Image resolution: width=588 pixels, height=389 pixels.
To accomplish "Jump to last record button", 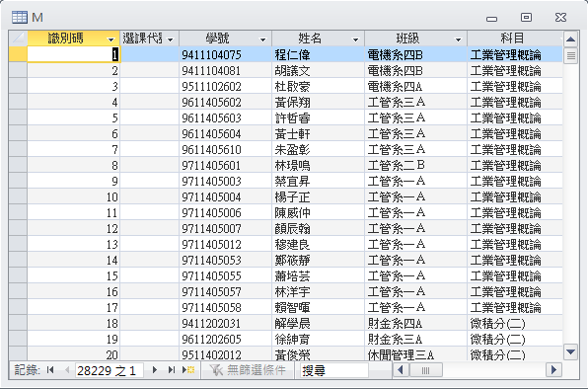I will 172,370.
